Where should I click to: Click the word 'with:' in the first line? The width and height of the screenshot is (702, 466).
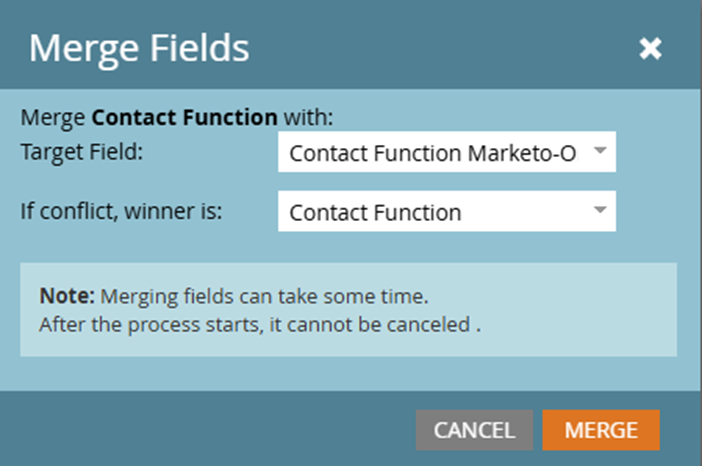pos(308,117)
